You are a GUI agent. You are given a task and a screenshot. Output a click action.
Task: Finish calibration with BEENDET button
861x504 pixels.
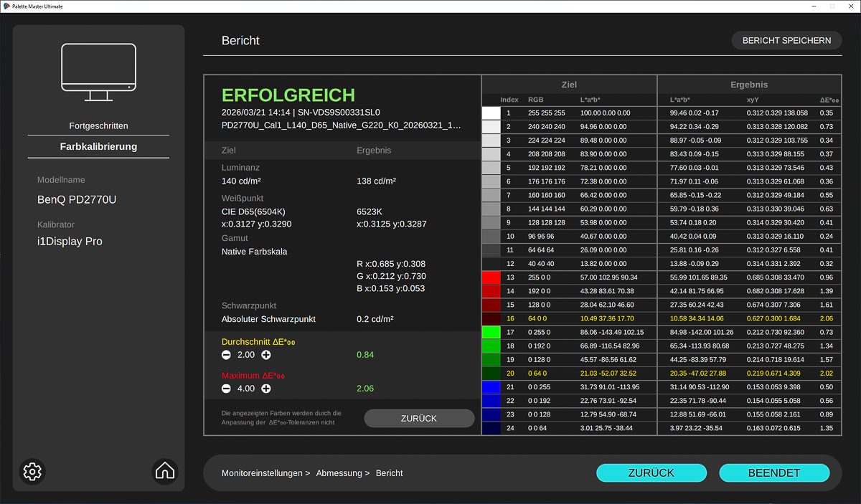pos(774,473)
